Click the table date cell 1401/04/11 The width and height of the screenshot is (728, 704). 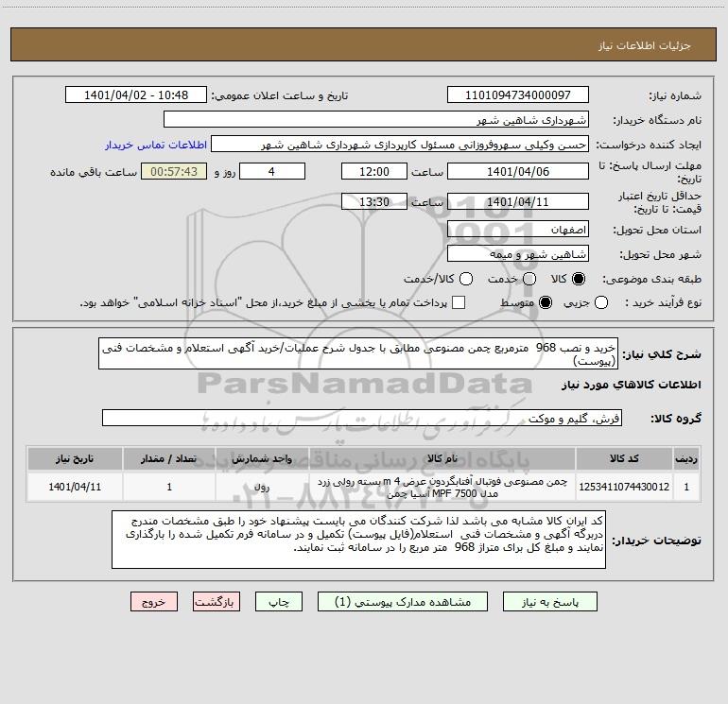[75, 487]
